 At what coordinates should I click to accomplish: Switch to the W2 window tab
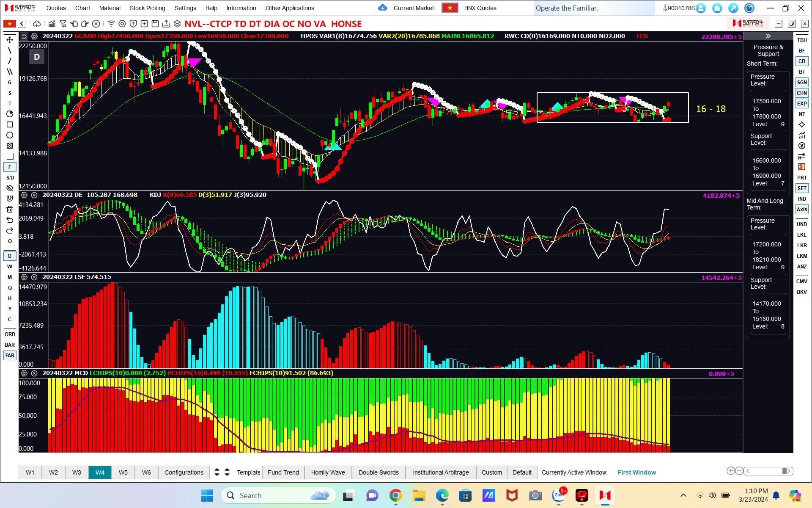(53, 472)
